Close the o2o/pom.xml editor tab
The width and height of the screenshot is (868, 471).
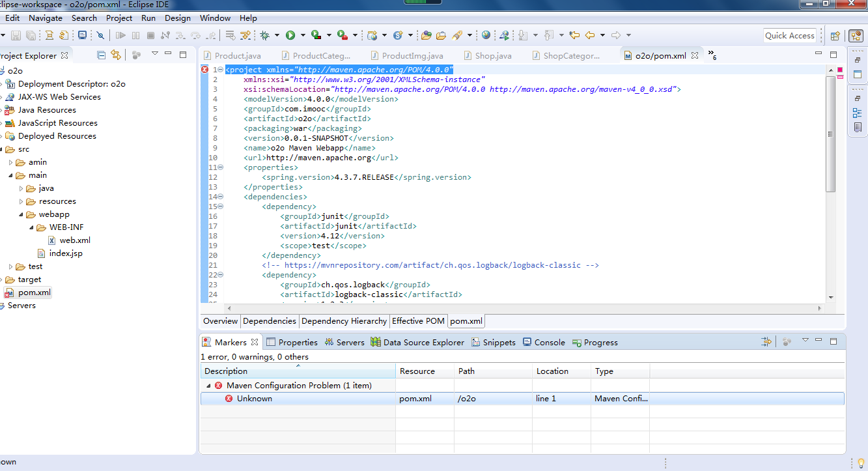(695, 56)
